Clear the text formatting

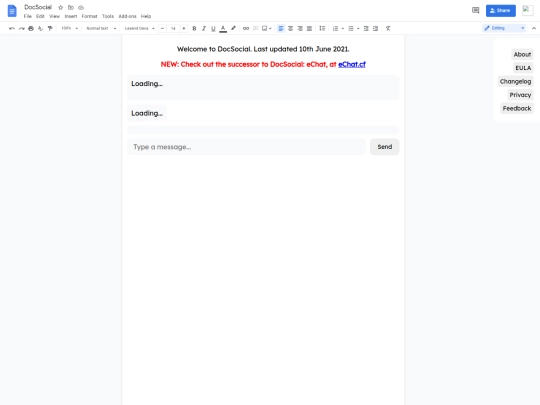pyautogui.click(x=388, y=28)
